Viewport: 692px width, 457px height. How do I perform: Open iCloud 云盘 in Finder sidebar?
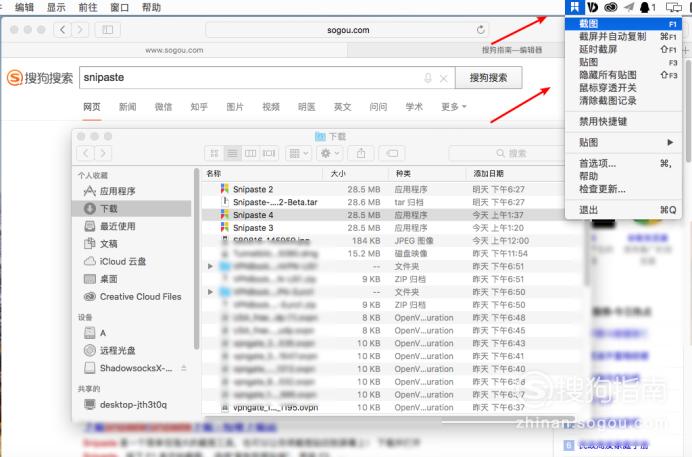click(x=132, y=262)
